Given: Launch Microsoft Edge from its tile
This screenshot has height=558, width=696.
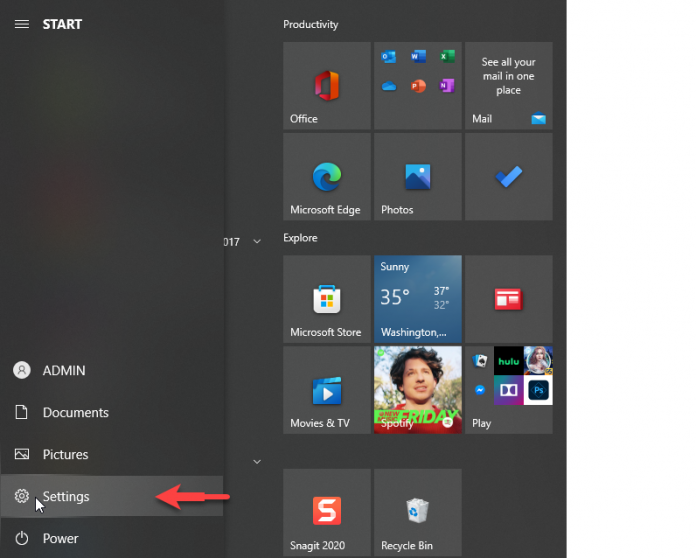Looking at the screenshot, I should 327,177.
